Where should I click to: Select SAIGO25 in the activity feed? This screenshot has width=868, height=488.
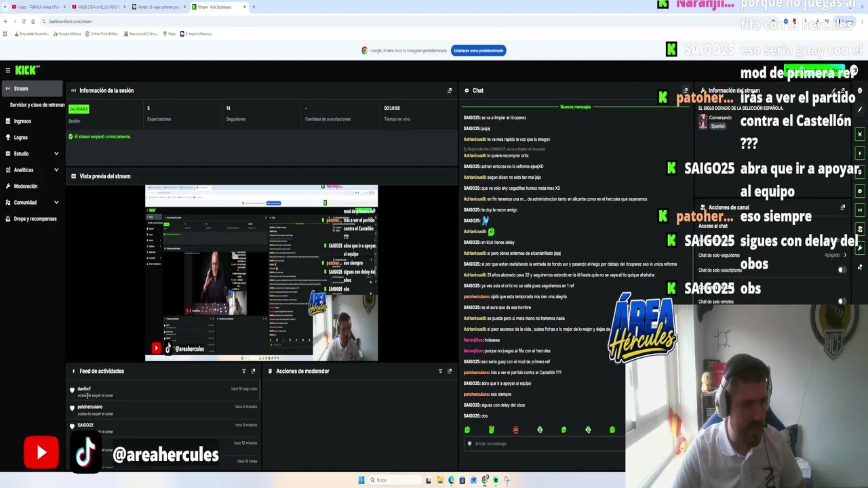tap(85, 425)
